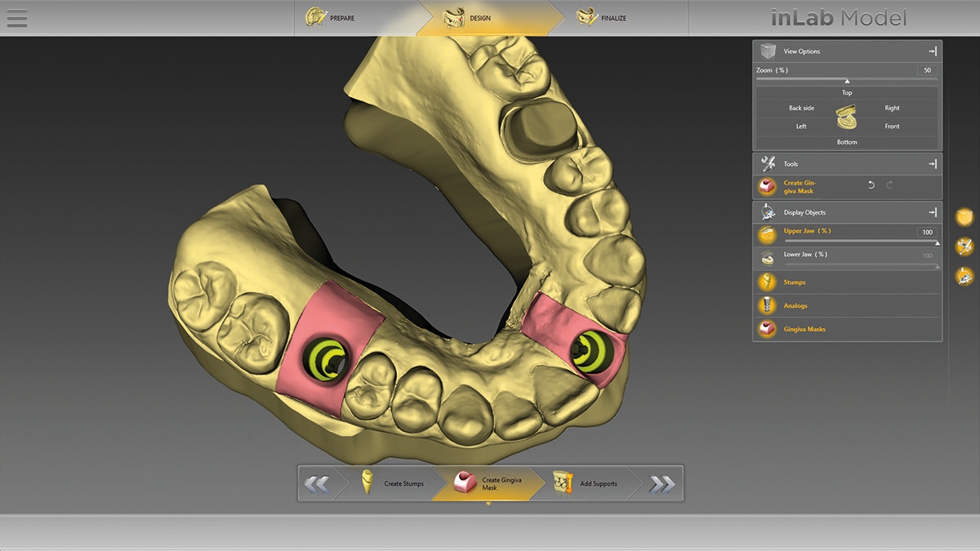
Task: Click the Tools wrench sidebar icon
Action: coord(964,246)
